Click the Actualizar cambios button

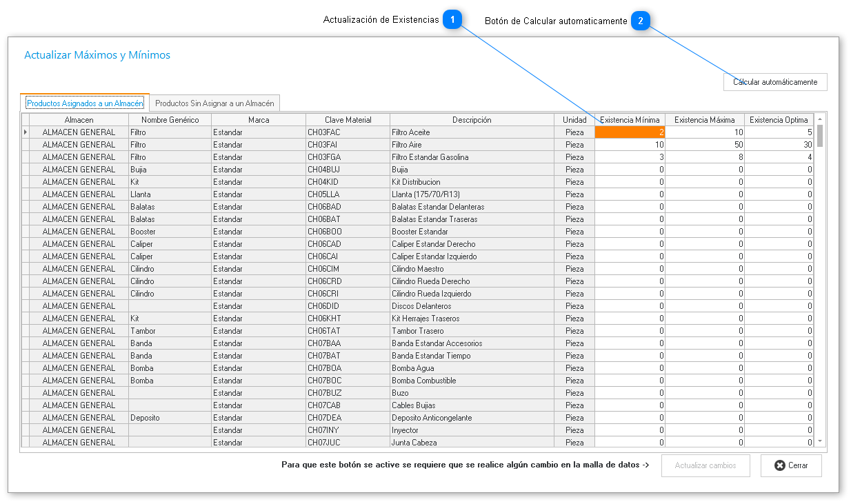point(705,465)
